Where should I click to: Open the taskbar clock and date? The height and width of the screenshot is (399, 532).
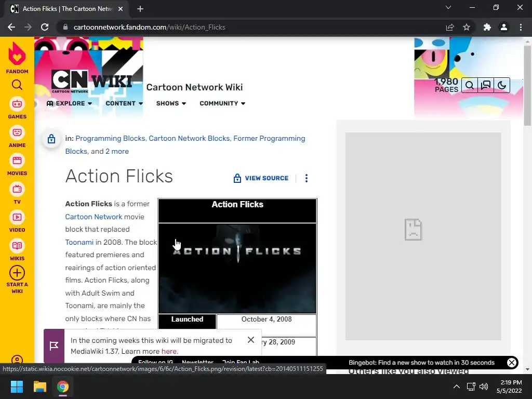[509, 387]
